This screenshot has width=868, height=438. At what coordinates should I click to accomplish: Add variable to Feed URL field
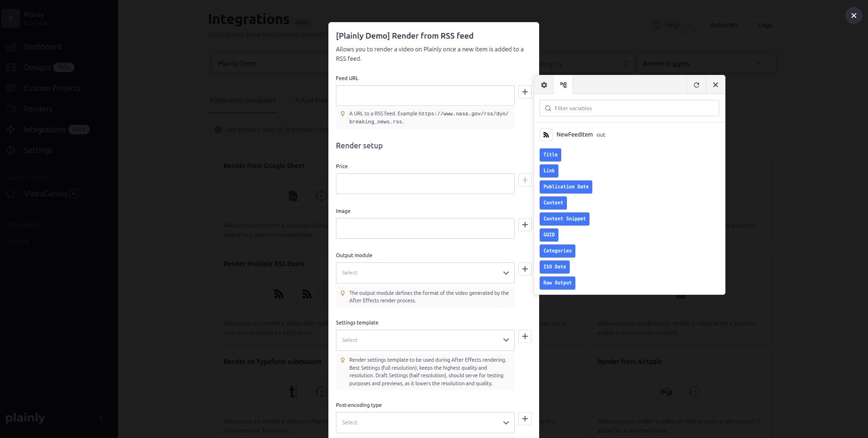coord(525,92)
